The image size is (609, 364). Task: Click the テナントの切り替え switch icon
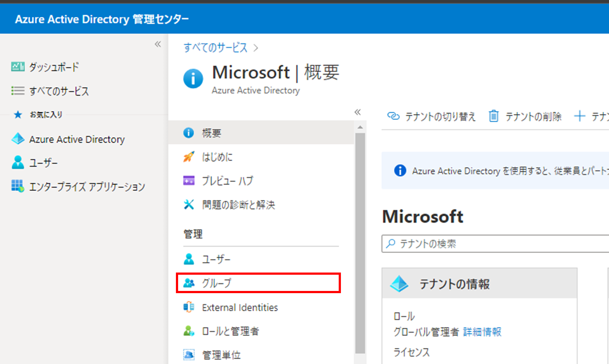click(x=393, y=116)
